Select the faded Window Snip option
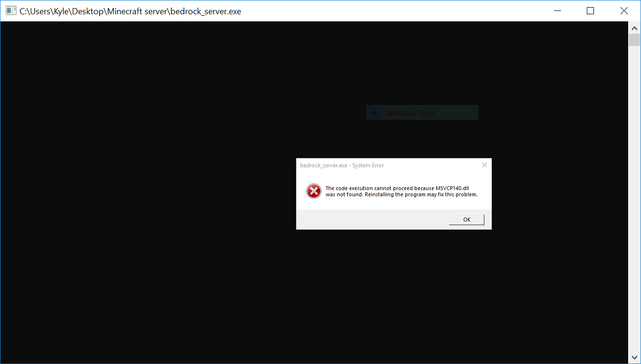 [x=422, y=113]
